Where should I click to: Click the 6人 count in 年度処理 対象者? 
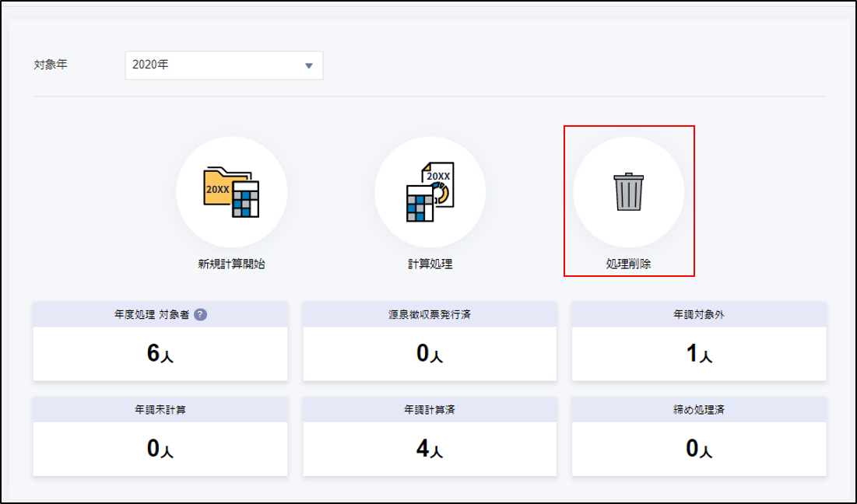tap(160, 354)
